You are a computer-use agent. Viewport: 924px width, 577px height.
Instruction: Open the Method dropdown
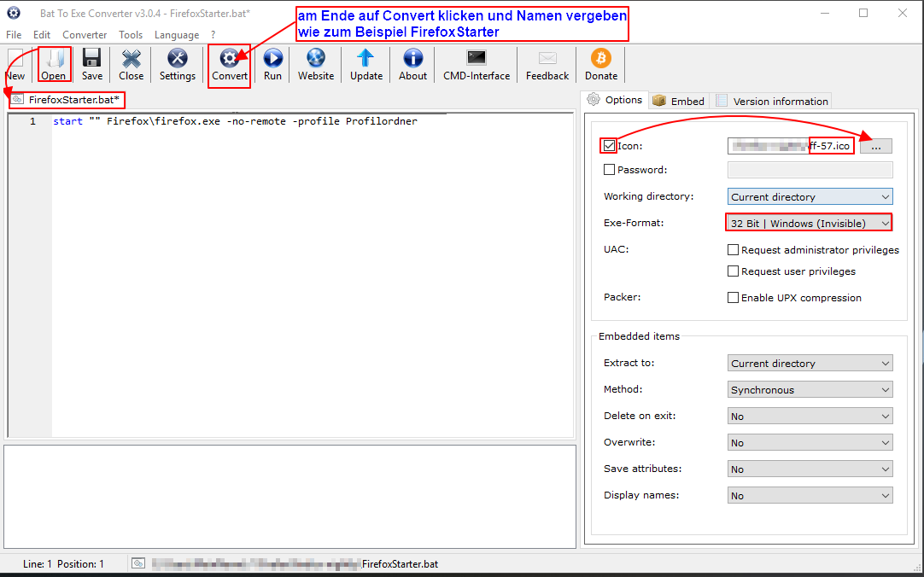[x=810, y=390]
